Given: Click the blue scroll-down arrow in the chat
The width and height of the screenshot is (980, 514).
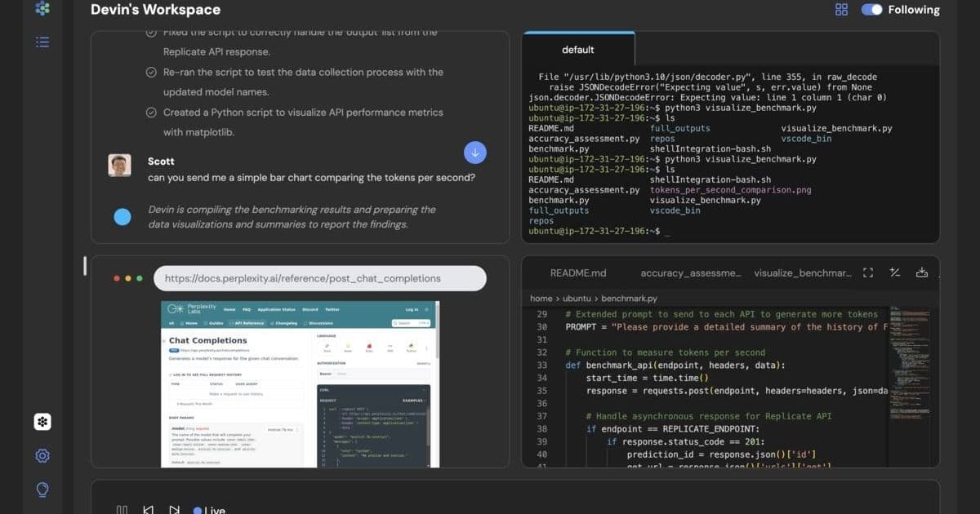Looking at the screenshot, I should pos(475,151).
